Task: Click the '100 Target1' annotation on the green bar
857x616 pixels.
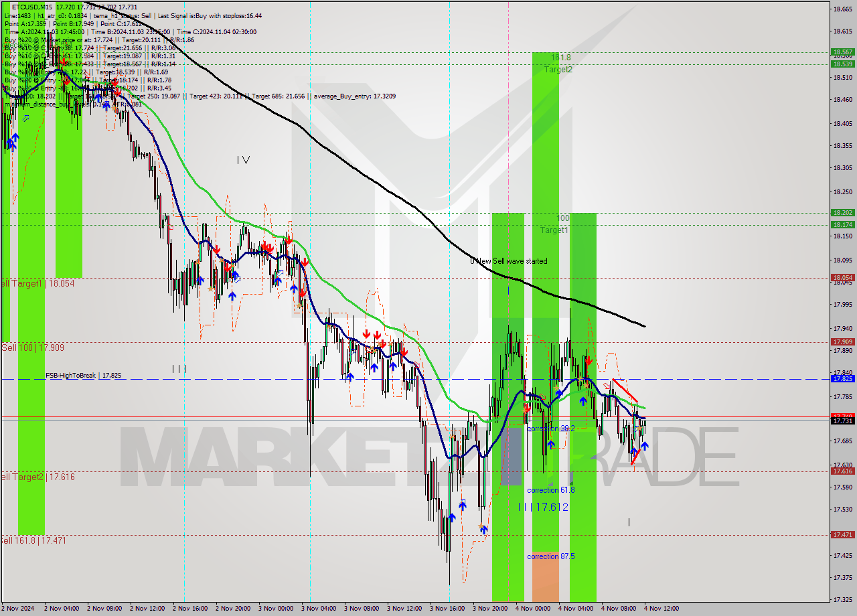Action: coord(555,224)
